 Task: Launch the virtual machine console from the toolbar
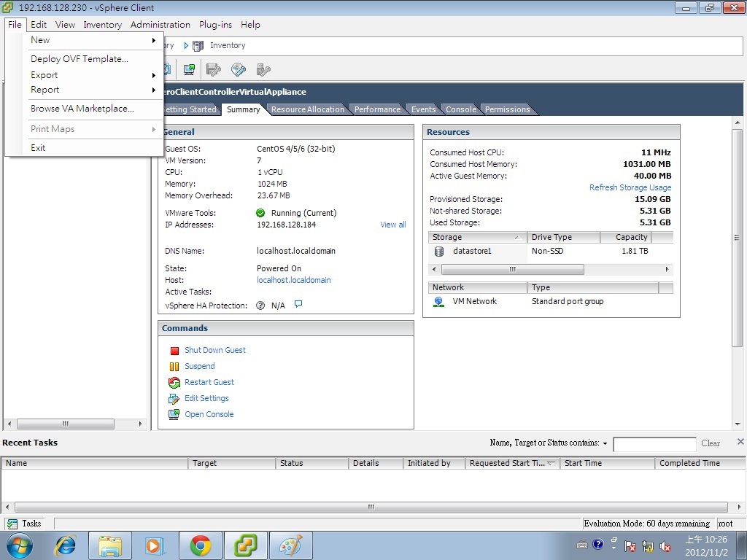[x=189, y=70]
